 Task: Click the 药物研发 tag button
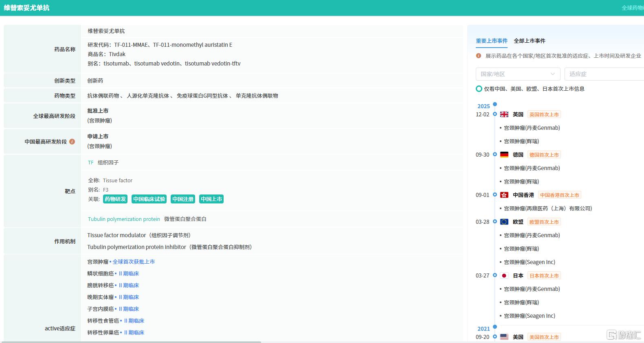coord(115,199)
